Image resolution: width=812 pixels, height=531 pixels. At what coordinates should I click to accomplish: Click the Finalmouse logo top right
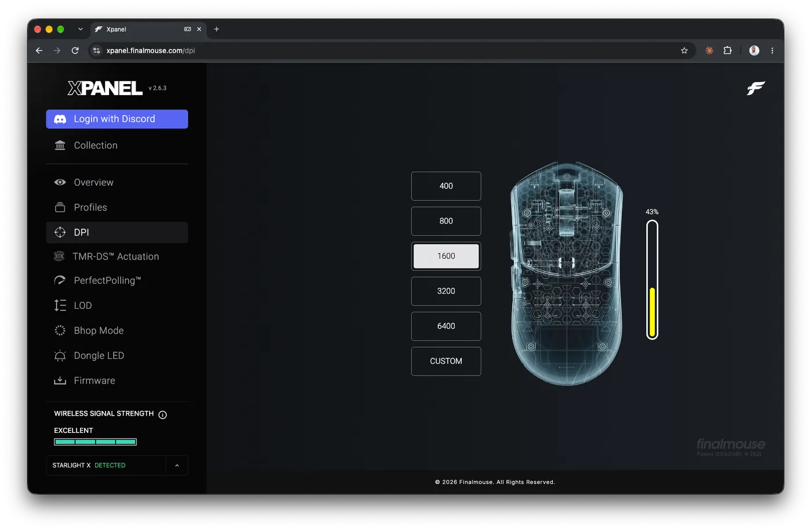point(756,88)
